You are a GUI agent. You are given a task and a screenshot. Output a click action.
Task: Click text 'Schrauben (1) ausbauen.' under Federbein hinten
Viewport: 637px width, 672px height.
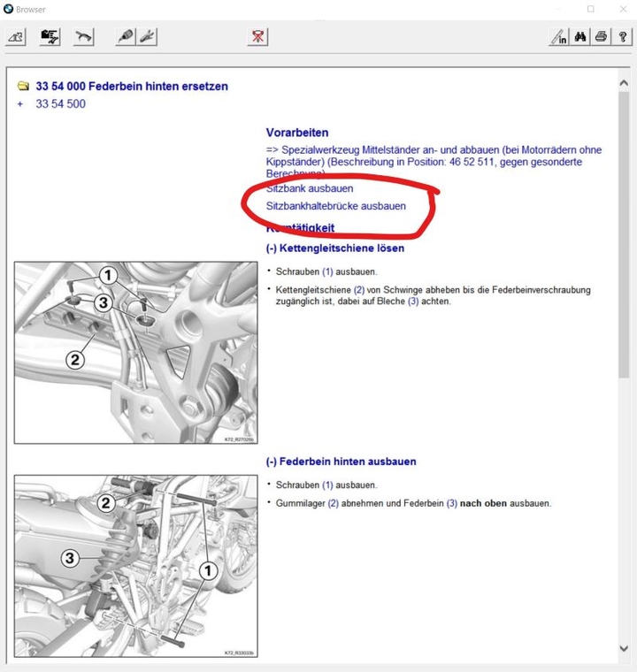pyautogui.click(x=326, y=485)
